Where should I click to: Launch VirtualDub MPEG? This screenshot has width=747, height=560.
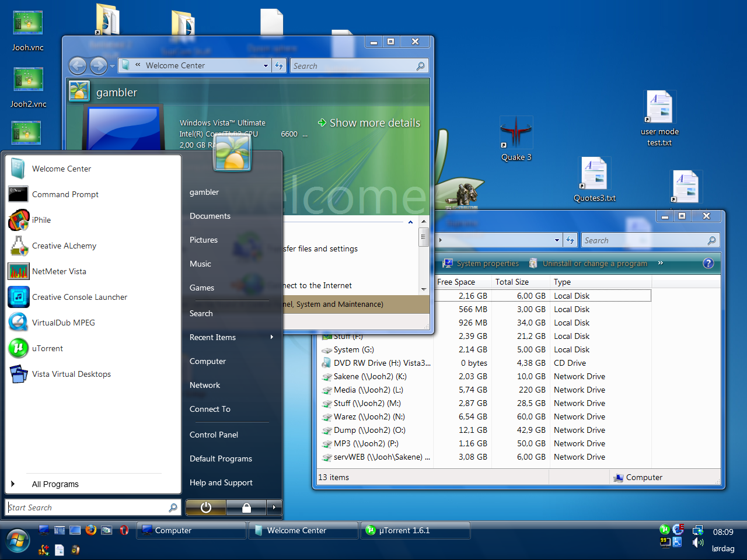click(93, 323)
